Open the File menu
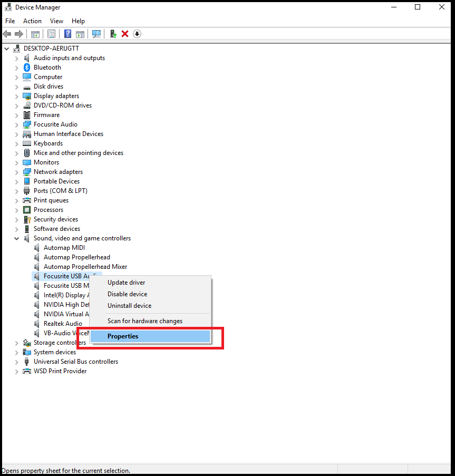The height and width of the screenshot is (476, 455). [10, 21]
